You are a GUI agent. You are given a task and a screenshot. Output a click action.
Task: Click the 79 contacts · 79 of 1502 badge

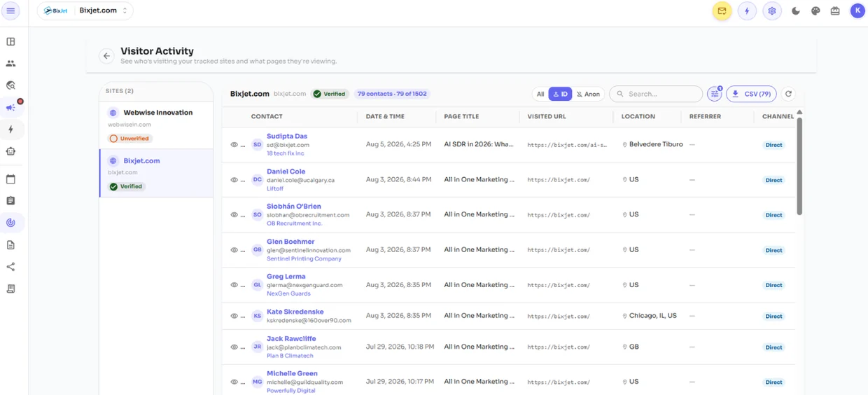392,94
